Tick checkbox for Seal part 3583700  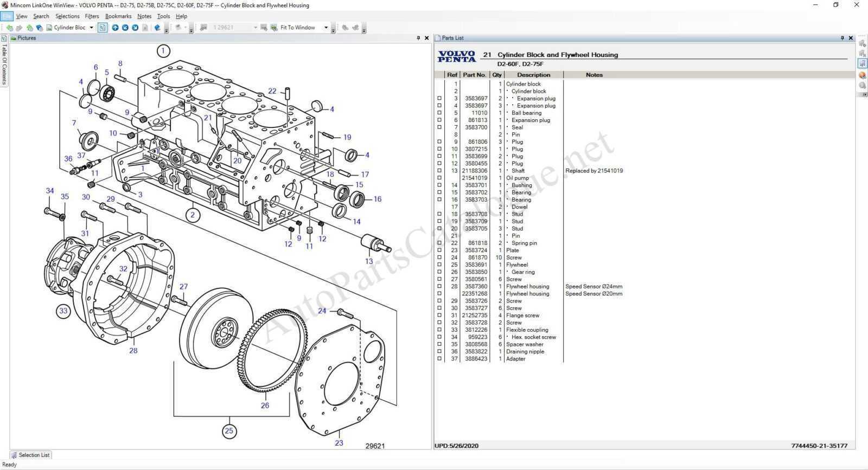click(439, 127)
